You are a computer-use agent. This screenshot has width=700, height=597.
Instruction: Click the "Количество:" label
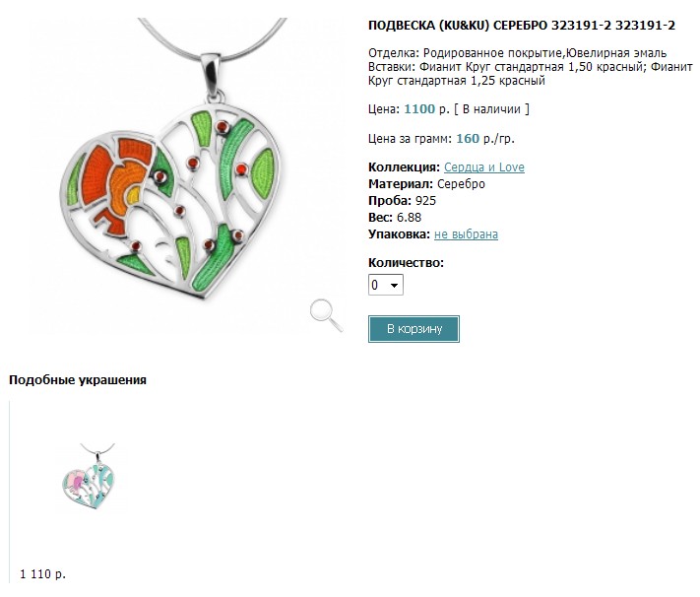[x=406, y=263]
